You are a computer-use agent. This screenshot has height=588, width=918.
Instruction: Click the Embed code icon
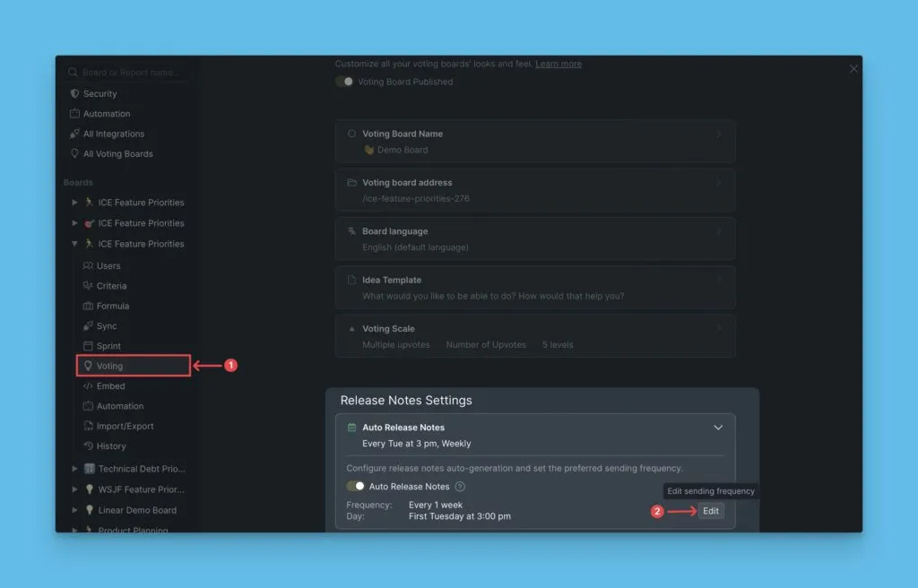tap(88, 386)
